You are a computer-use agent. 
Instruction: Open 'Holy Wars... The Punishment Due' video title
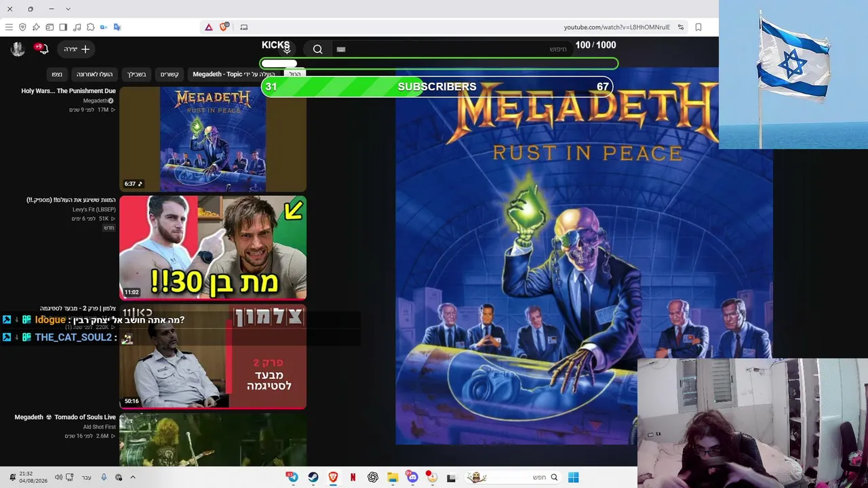tap(68, 91)
